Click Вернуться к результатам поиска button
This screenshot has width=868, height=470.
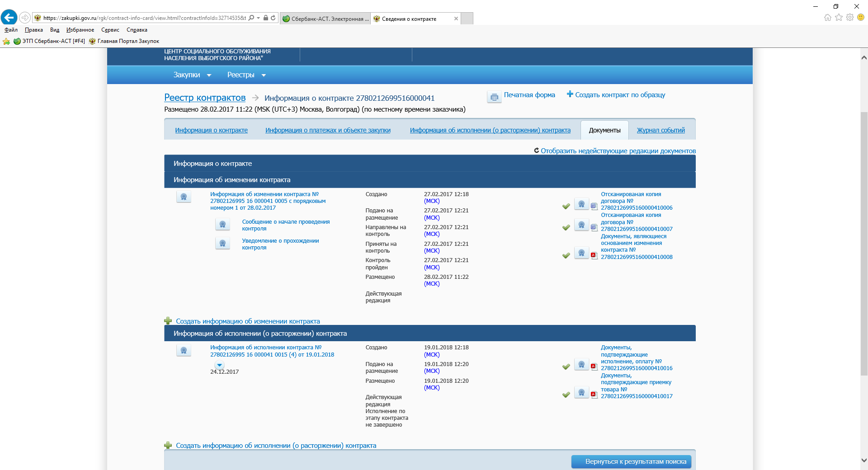(x=631, y=461)
